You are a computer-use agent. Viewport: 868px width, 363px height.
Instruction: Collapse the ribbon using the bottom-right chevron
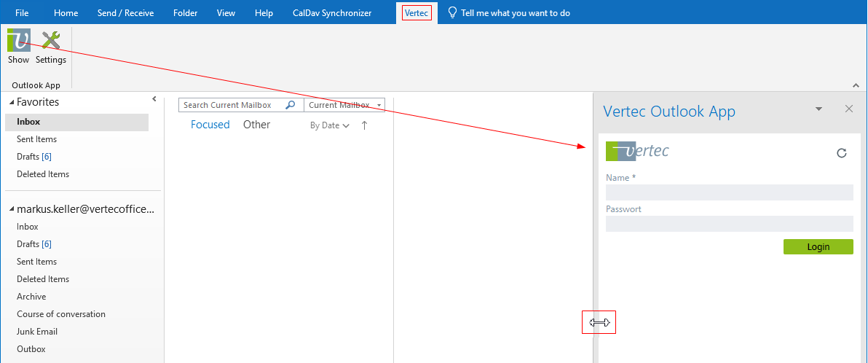point(856,85)
